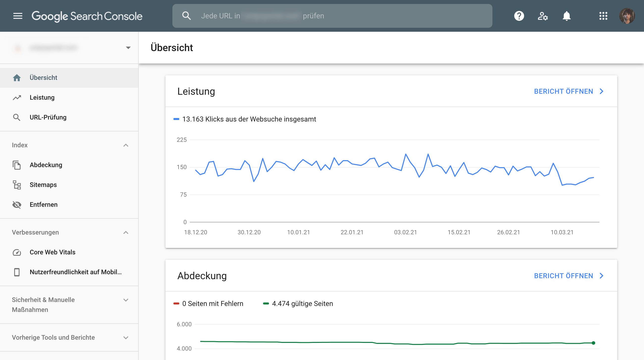Open the property selector dropdown
Viewport: 644px width, 360px height.
tap(128, 48)
